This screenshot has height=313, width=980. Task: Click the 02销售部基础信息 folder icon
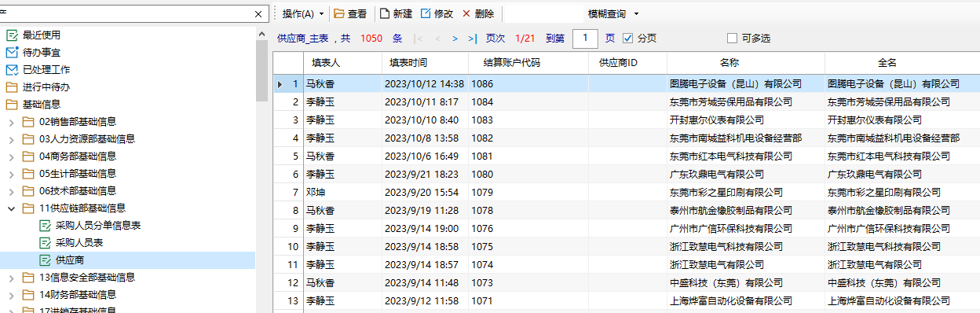[29, 122]
